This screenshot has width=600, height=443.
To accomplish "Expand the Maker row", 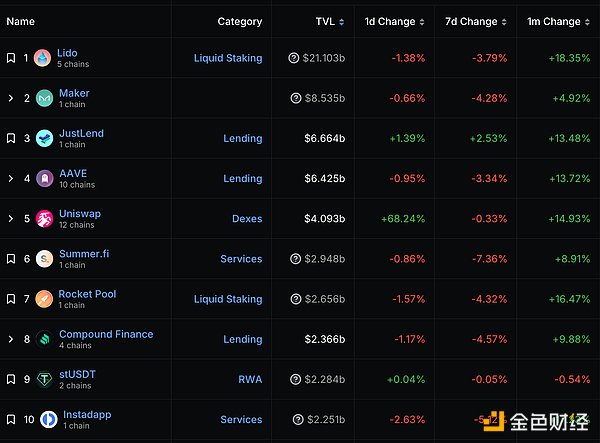I will coord(10,98).
